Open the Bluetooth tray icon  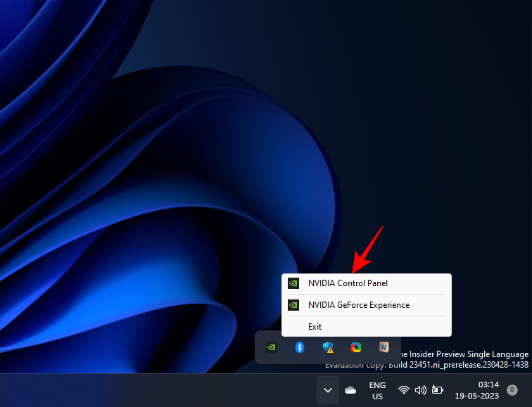pos(299,347)
